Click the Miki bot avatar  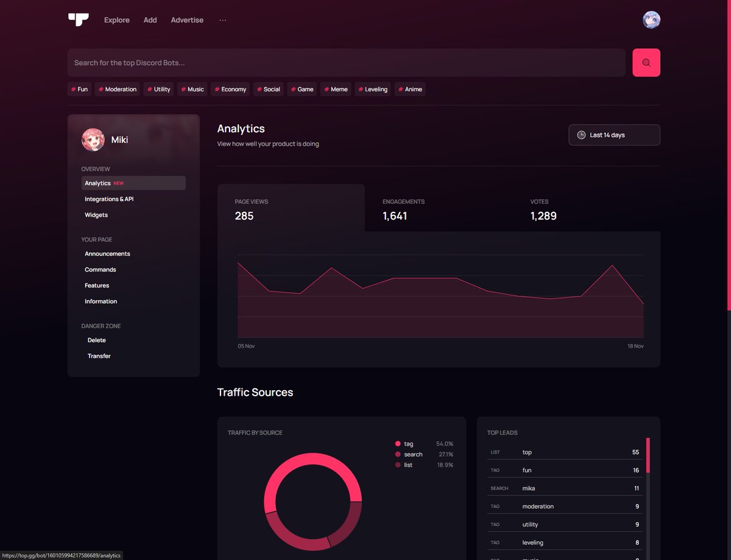tap(93, 139)
